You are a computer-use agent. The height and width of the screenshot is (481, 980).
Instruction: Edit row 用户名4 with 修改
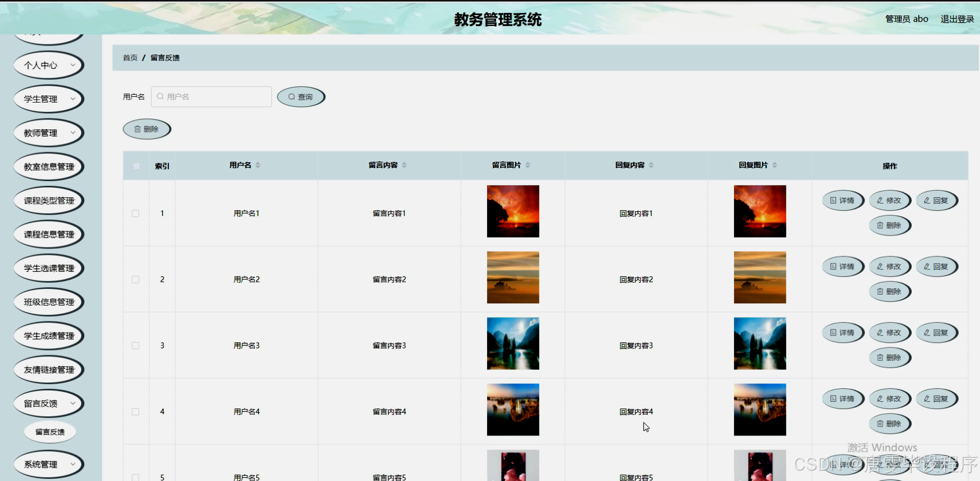coord(889,399)
